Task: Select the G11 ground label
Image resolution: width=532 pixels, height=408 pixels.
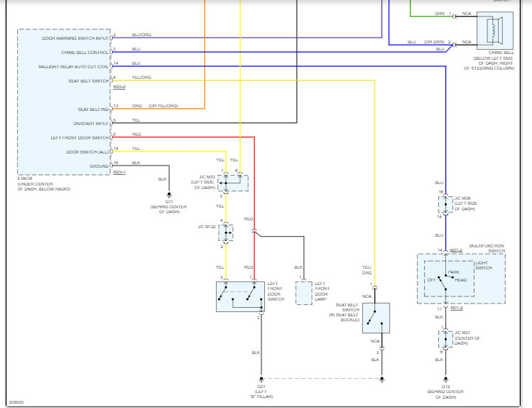Action: pos(168,207)
